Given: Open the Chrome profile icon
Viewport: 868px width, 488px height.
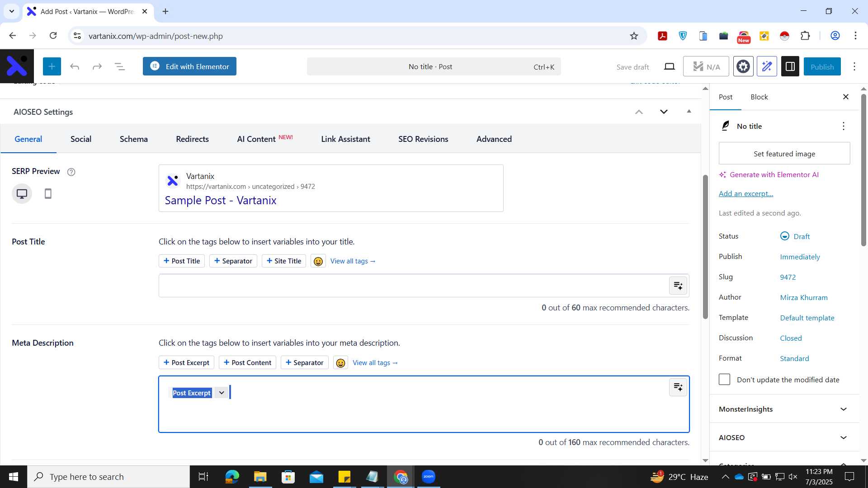Looking at the screenshot, I should pos(835,36).
